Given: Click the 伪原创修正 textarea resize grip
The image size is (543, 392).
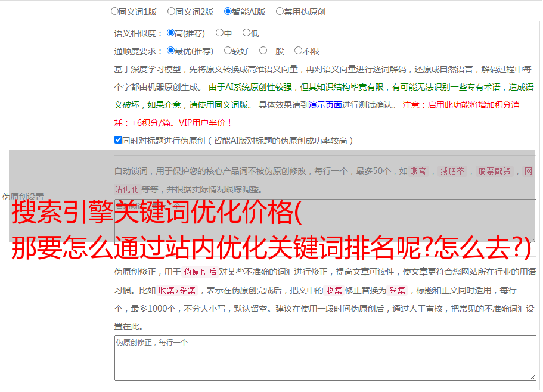Looking at the screenshot, I should pos(533,378).
